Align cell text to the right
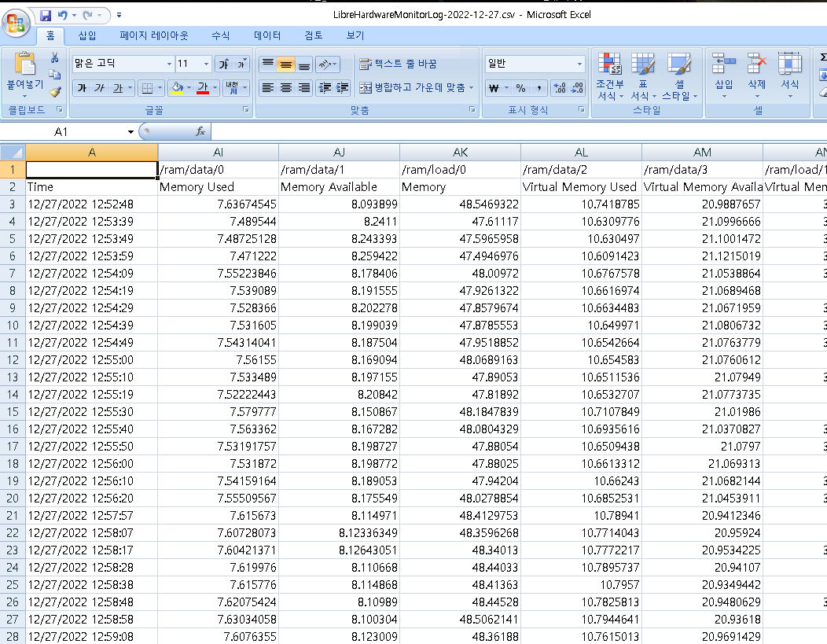The width and height of the screenshot is (827, 644). [303, 87]
